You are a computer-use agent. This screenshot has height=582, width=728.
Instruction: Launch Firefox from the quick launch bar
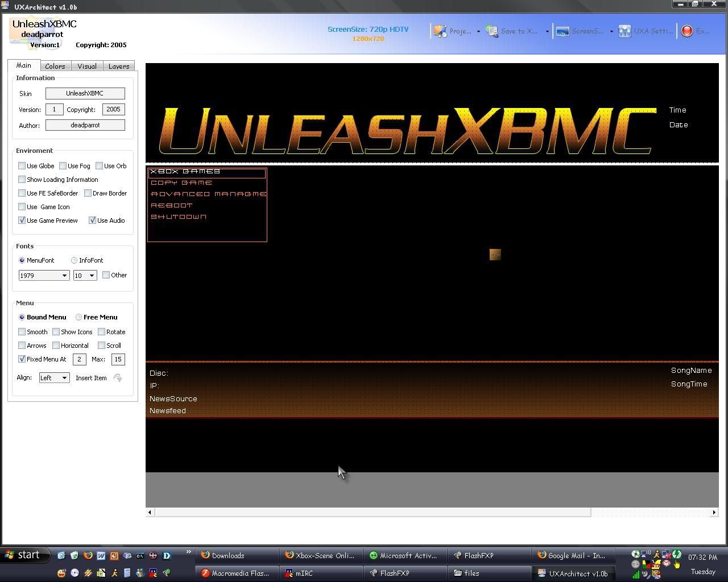pos(88,555)
